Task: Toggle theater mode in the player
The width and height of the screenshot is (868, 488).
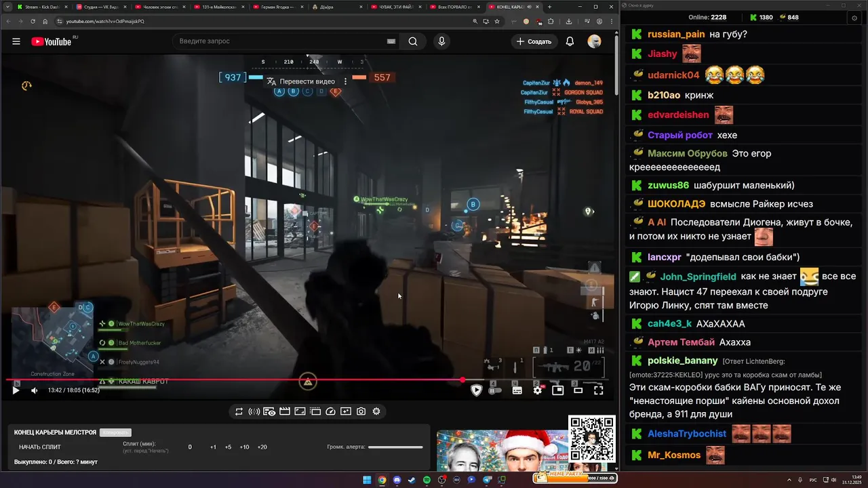Action: pyautogui.click(x=578, y=390)
